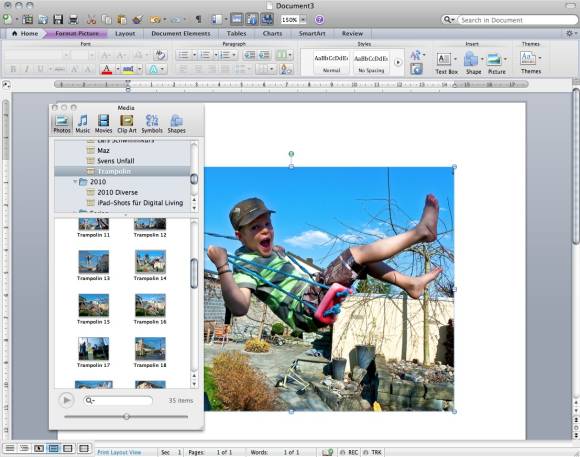Open the search magnifier options dropdown

(x=449, y=20)
